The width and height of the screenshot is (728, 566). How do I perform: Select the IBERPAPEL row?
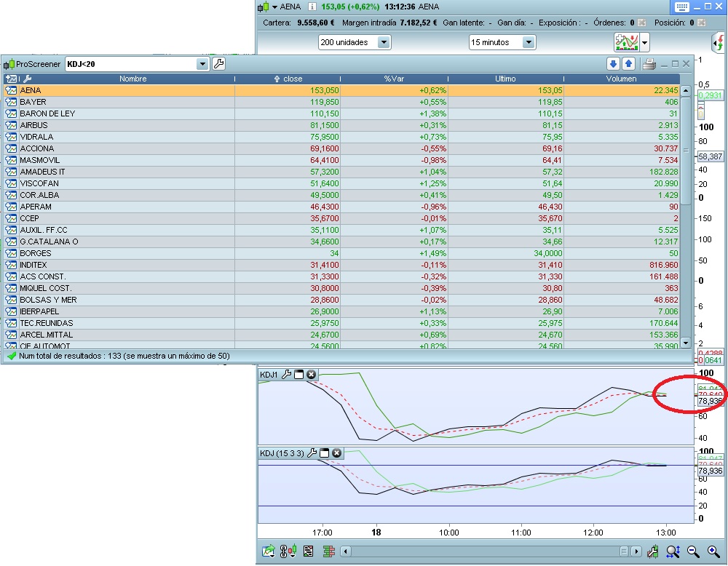tap(341, 311)
